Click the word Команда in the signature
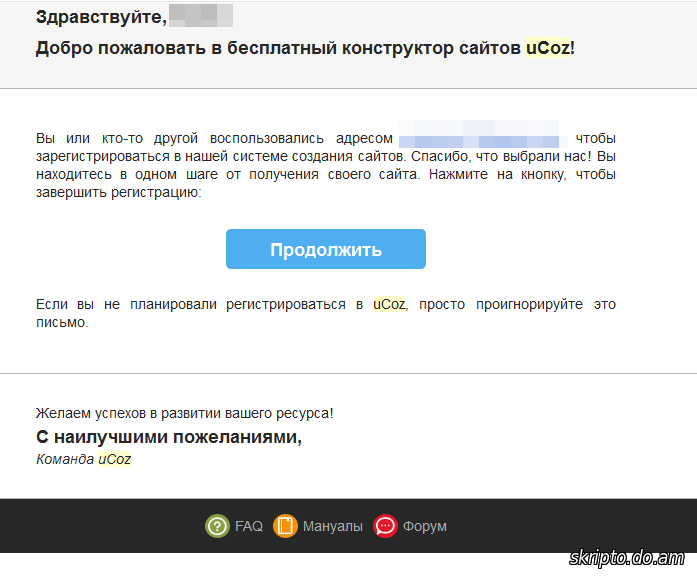 pyautogui.click(x=65, y=460)
